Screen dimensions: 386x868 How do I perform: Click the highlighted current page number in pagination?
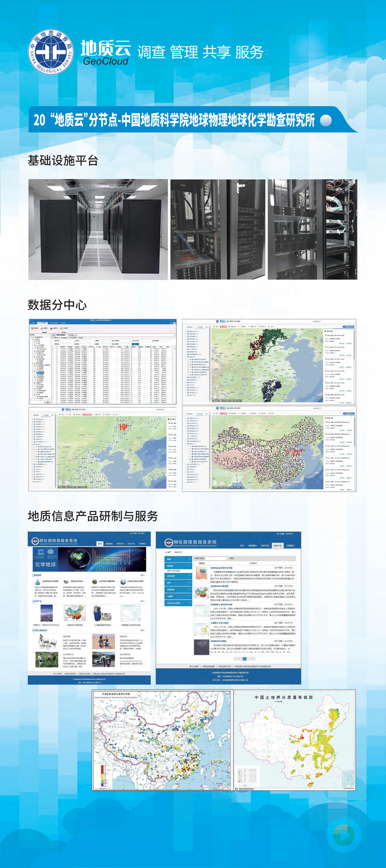coord(245,659)
